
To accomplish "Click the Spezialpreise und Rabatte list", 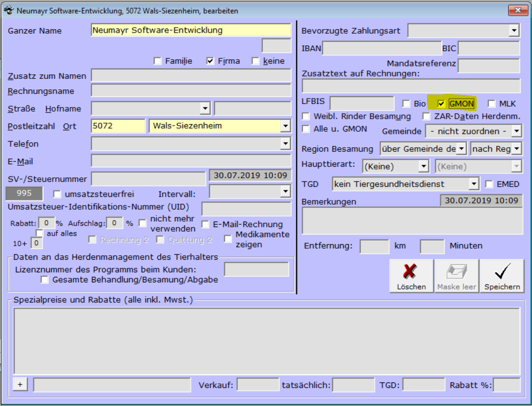I will pyautogui.click(x=267, y=341).
